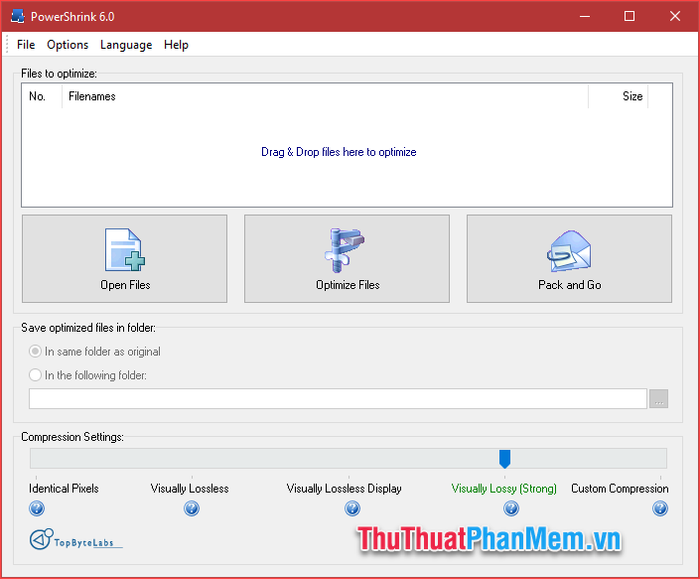Viewport: 700px width, 579px height.
Task: Click the Visually Lossy (Strong) label
Action: (504, 488)
